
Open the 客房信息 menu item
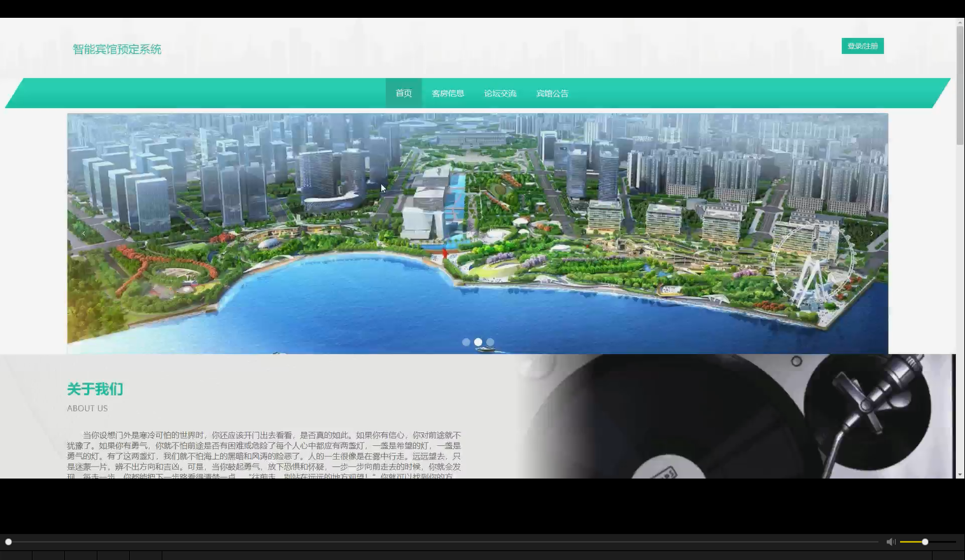tap(447, 93)
